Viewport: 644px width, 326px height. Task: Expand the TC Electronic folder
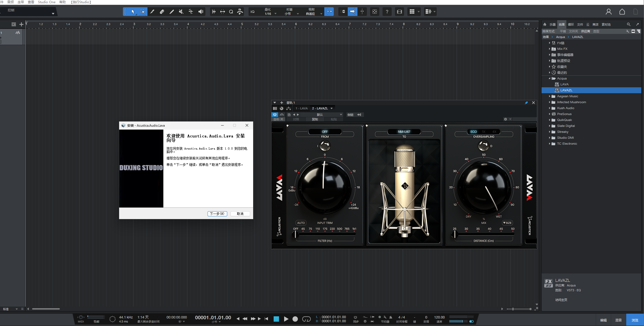tap(549, 144)
